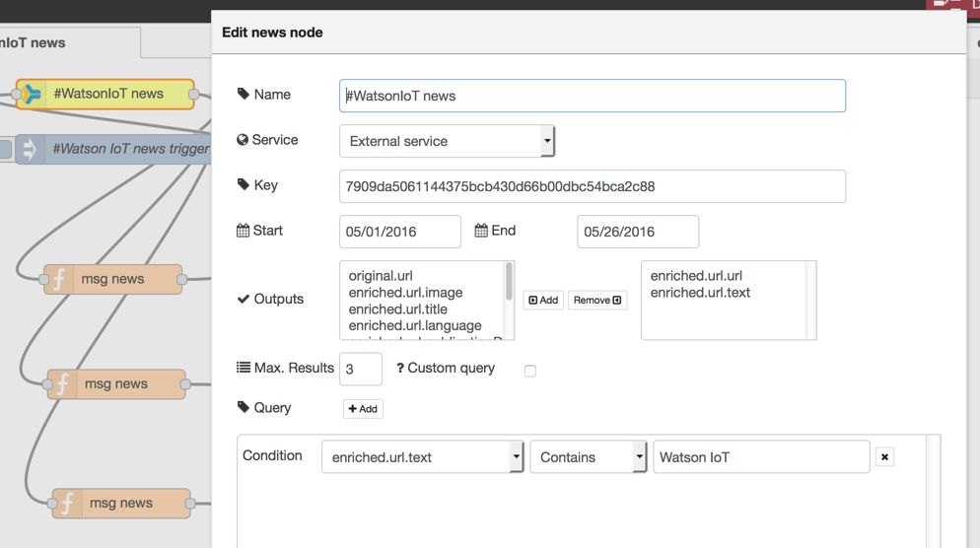The width and height of the screenshot is (980, 548).
Task: Select the #Watson IoT news trigger node
Action: [x=112, y=150]
